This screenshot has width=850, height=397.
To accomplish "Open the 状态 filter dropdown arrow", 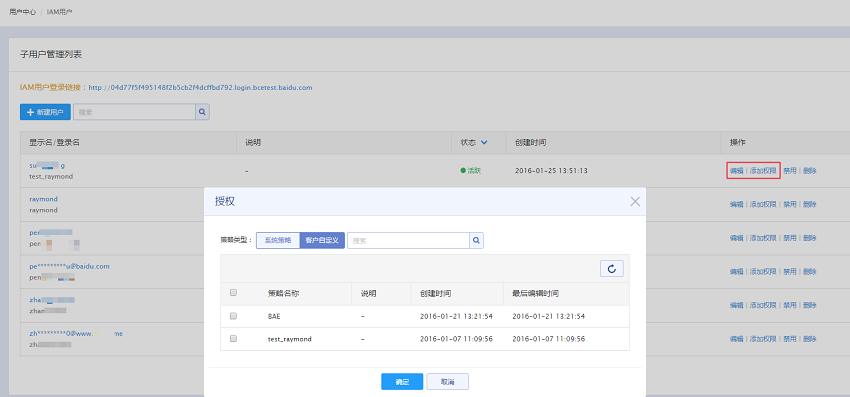I will (x=484, y=143).
